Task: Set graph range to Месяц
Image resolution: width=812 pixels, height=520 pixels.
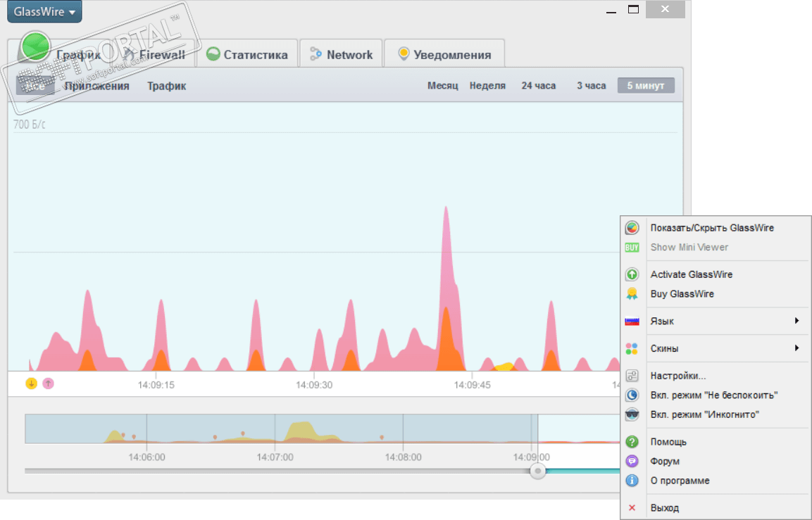Action: [443, 85]
